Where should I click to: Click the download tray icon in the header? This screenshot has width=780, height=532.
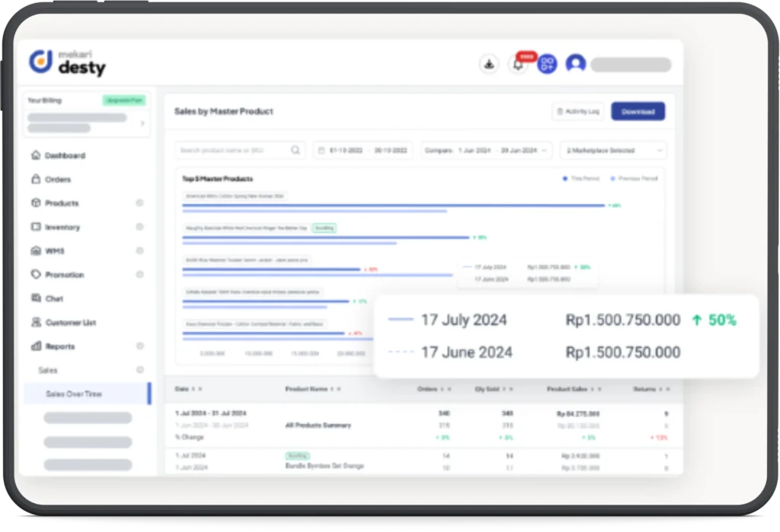488,64
